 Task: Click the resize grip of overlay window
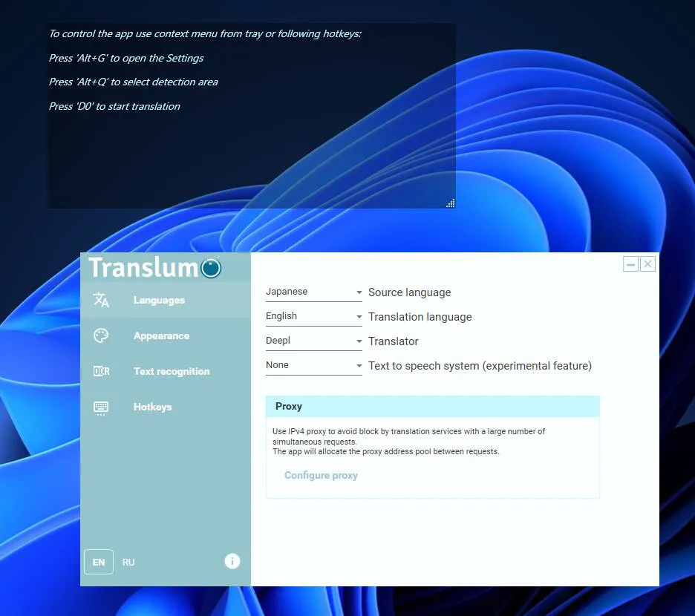pos(450,203)
